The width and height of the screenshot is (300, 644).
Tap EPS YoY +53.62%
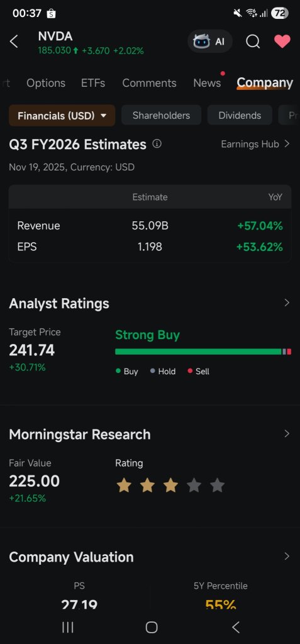click(259, 247)
